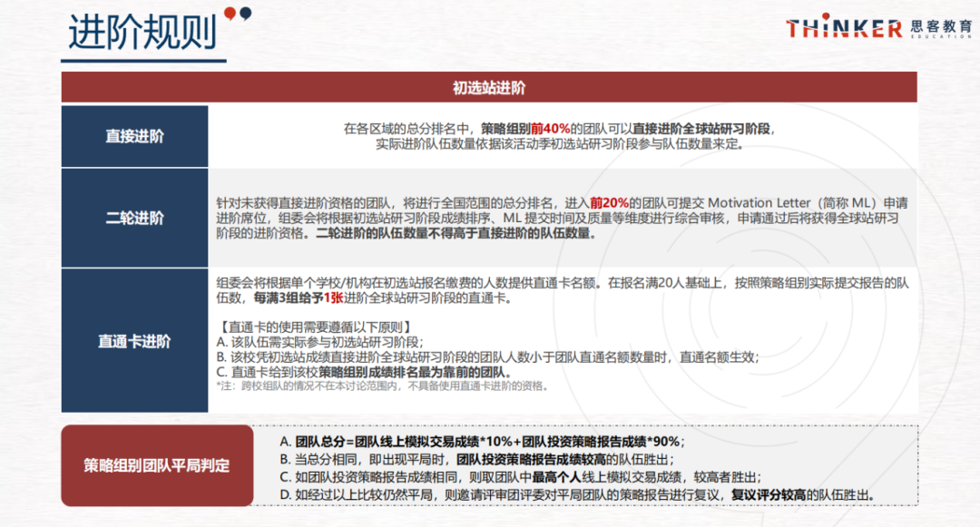
Task: Click the red 前40% text
Action: (550, 129)
